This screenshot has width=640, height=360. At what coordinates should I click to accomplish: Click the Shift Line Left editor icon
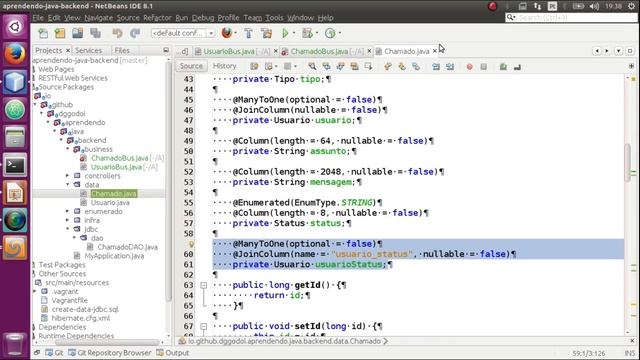[x=436, y=67]
